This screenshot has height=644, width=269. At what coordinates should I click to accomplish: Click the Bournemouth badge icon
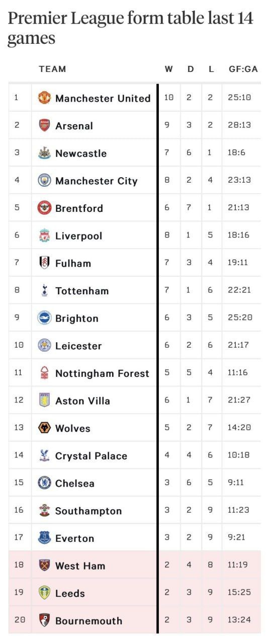45,620
